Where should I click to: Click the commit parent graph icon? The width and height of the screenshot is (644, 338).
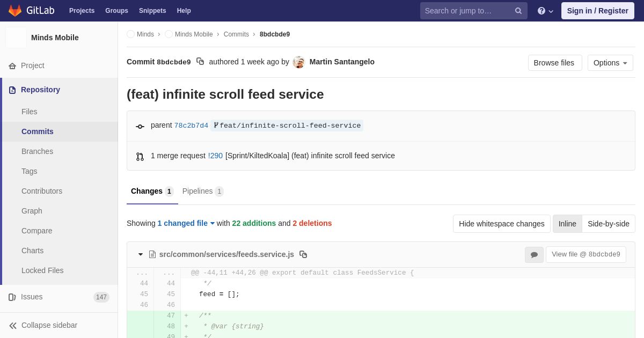pyautogui.click(x=140, y=127)
